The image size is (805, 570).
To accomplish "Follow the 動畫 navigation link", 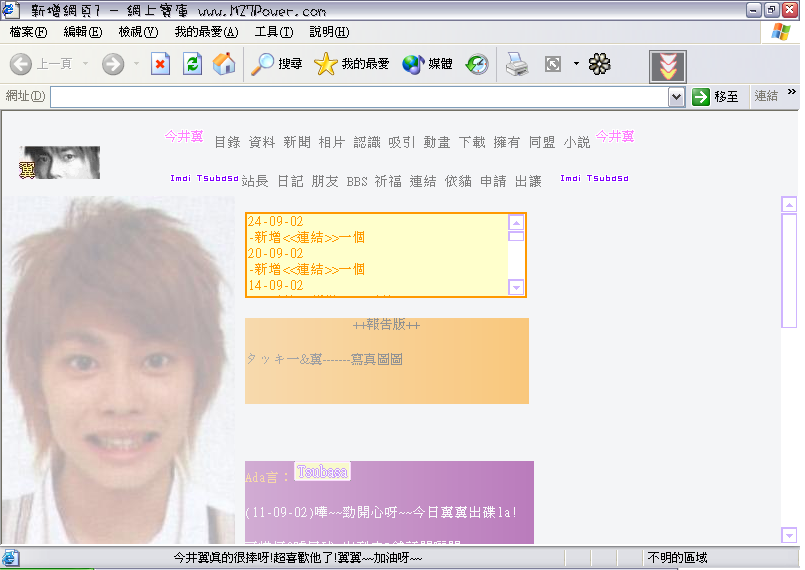I will (437, 142).
